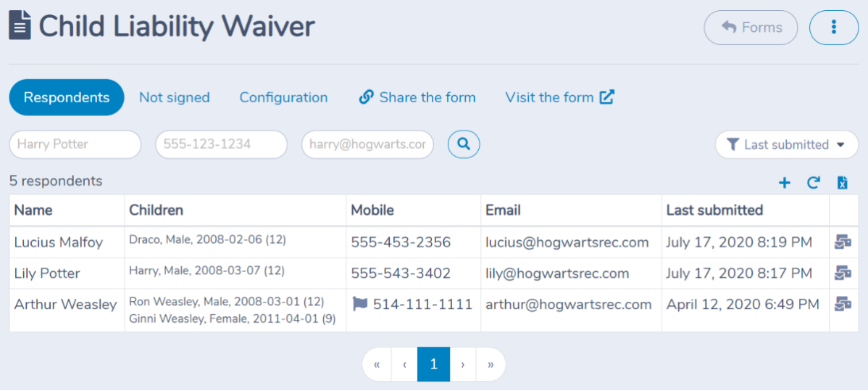
Task: Export respondents to Excel file
Action: tap(843, 183)
